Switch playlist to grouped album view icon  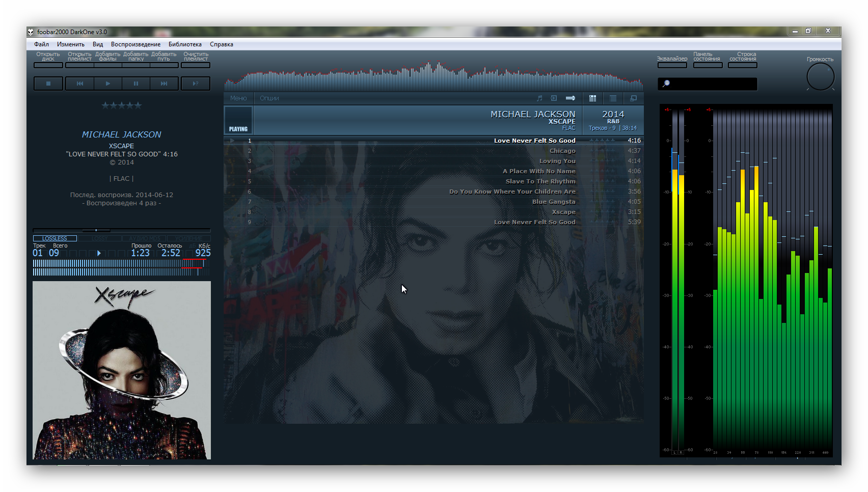(x=592, y=98)
